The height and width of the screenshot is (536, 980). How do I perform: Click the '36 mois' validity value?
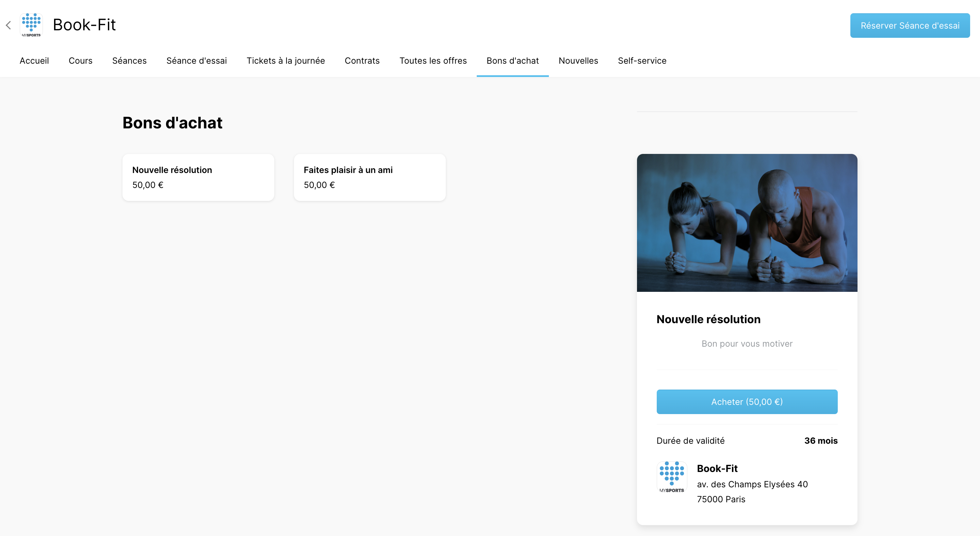pos(821,440)
